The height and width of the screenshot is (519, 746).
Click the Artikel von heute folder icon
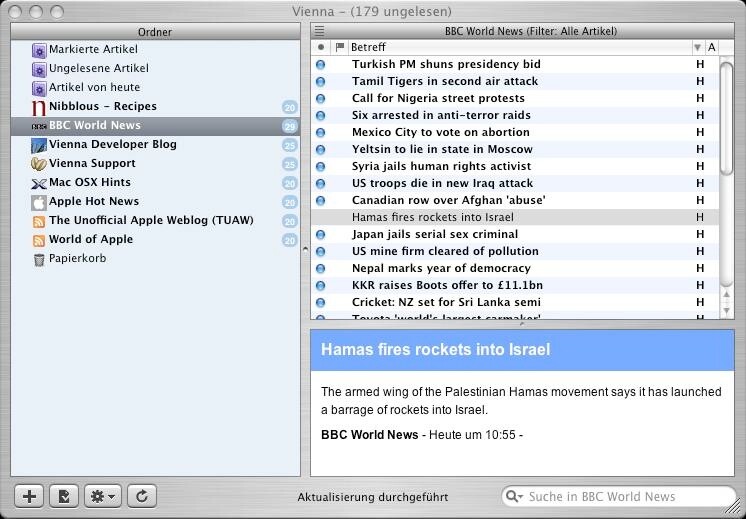(x=39, y=88)
